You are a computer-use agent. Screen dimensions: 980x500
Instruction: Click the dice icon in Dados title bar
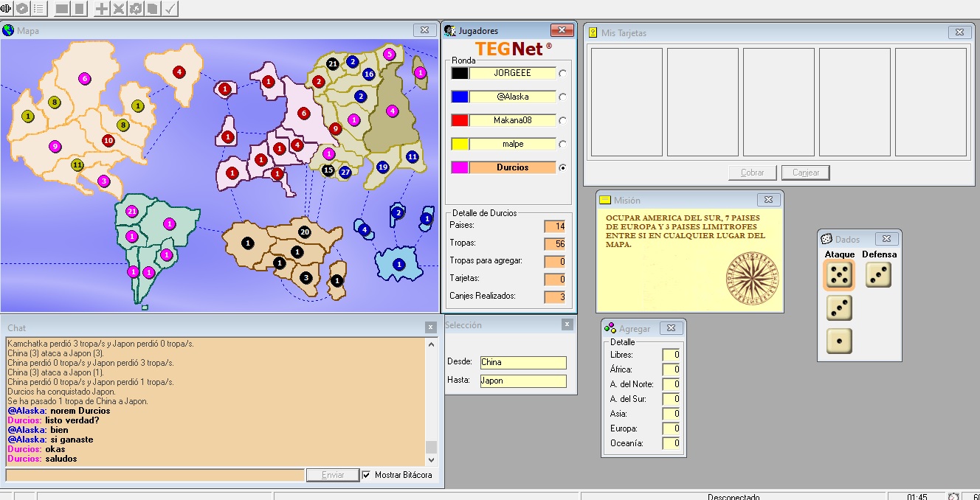pyautogui.click(x=827, y=239)
